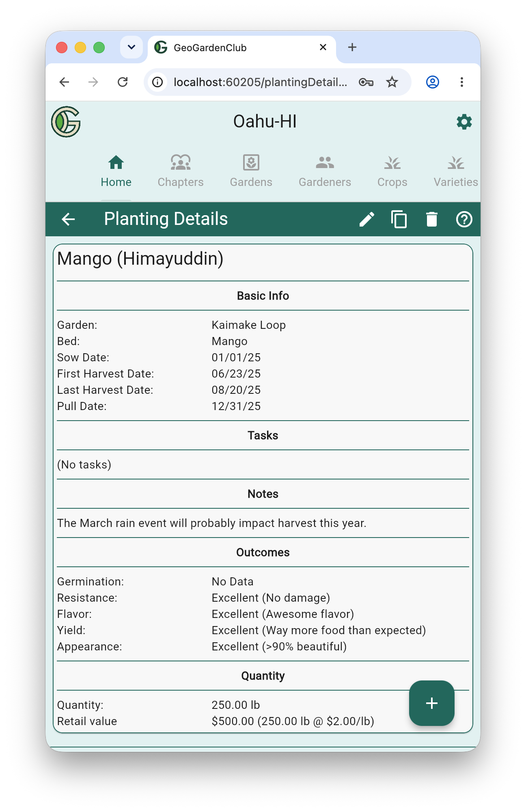Click sow date 01/01/25
526x812 pixels.
[x=236, y=358]
